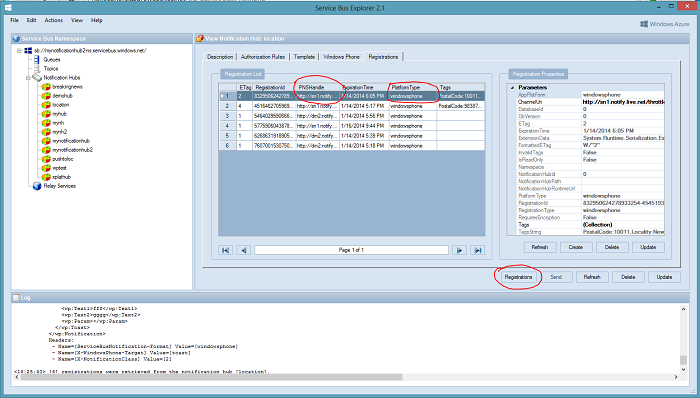This screenshot has width=700, height=398.
Task: Click the Log scrollbar down arrow
Action: [683, 369]
